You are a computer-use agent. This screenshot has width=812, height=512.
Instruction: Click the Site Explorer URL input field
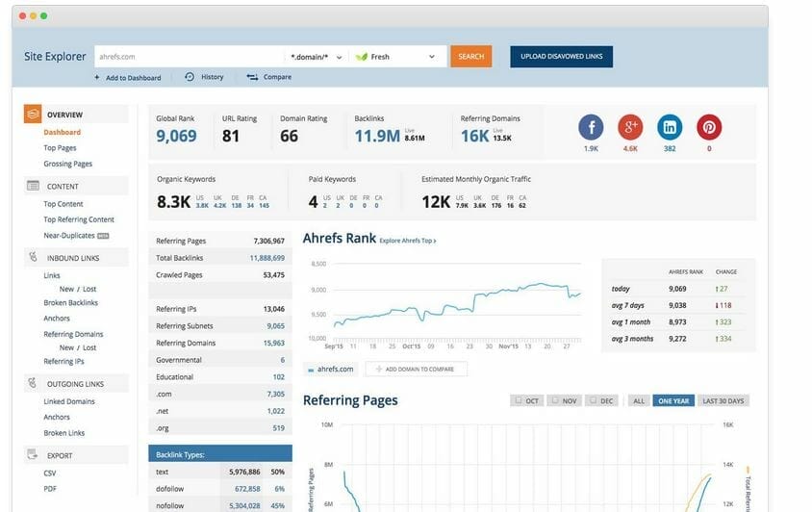coord(188,57)
